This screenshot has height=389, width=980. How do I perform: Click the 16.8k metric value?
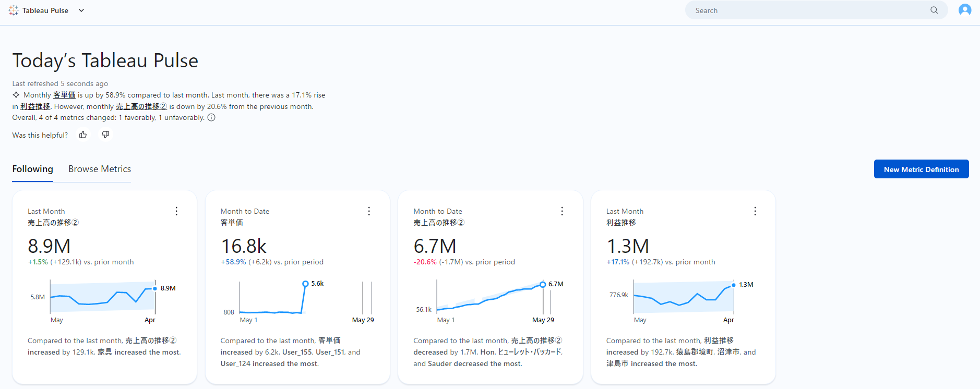(244, 246)
